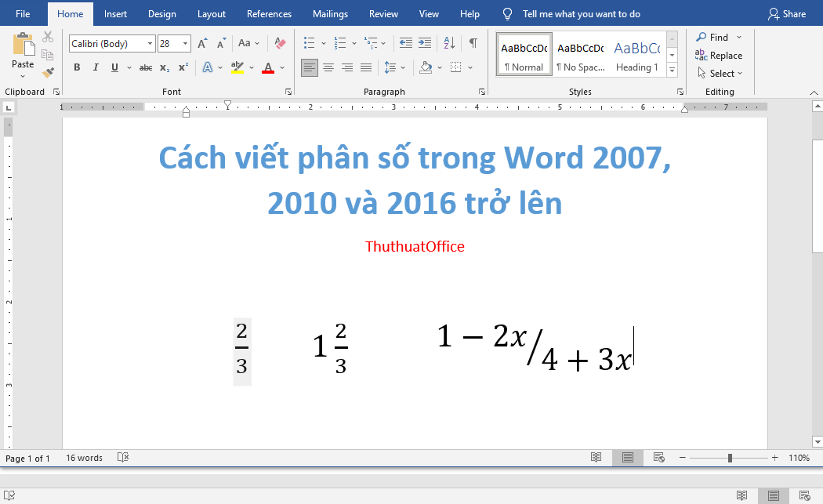Screen dimensions: 823x504
Task: Select the Heading 1 style
Action: [636, 53]
